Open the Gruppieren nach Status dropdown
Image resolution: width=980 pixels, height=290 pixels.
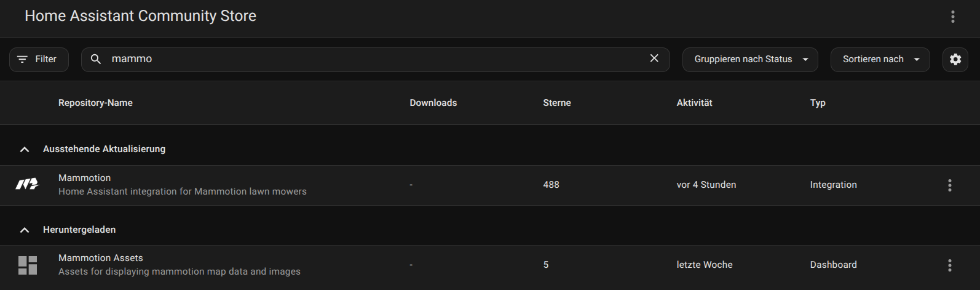pyautogui.click(x=750, y=60)
